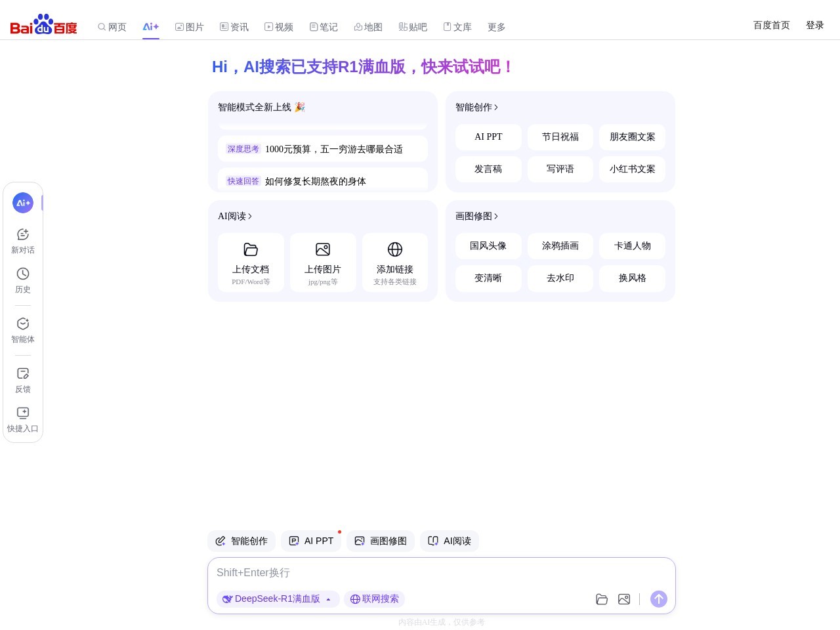
Task: Open 智能体 agents in the sidebar
Action: [23, 330]
